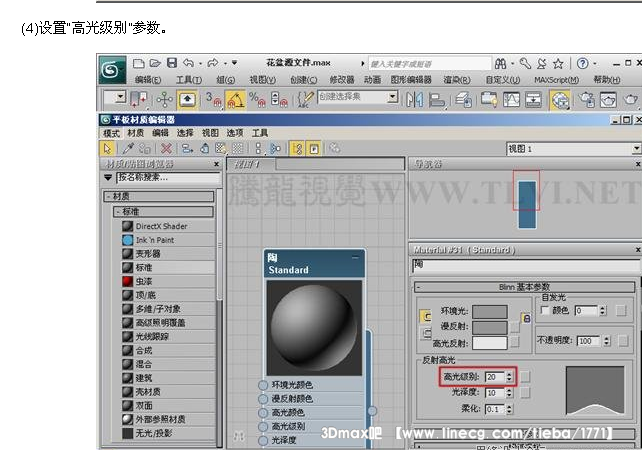Open the named selection sets dropdown

coord(393,97)
